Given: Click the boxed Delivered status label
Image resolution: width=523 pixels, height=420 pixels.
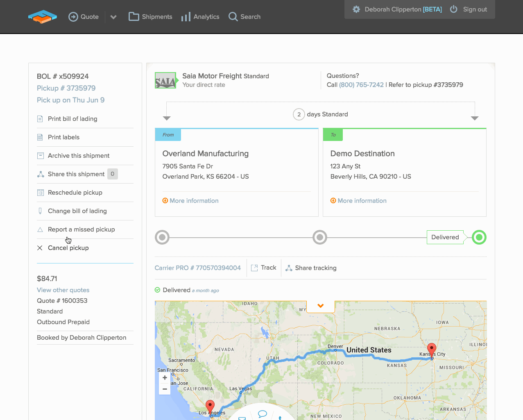Looking at the screenshot, I should click(445, 237).
